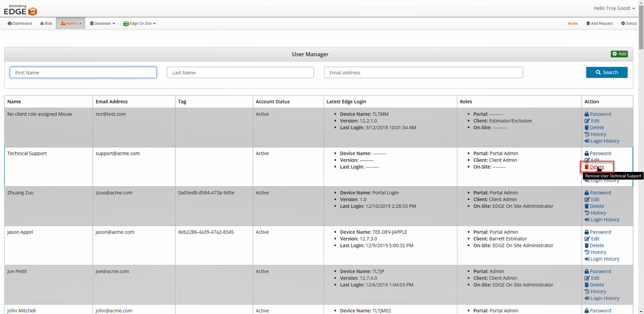Edit user No client role assigned Mouw
644x314 pixels.
pyautogui.click(x=592, y=121)
